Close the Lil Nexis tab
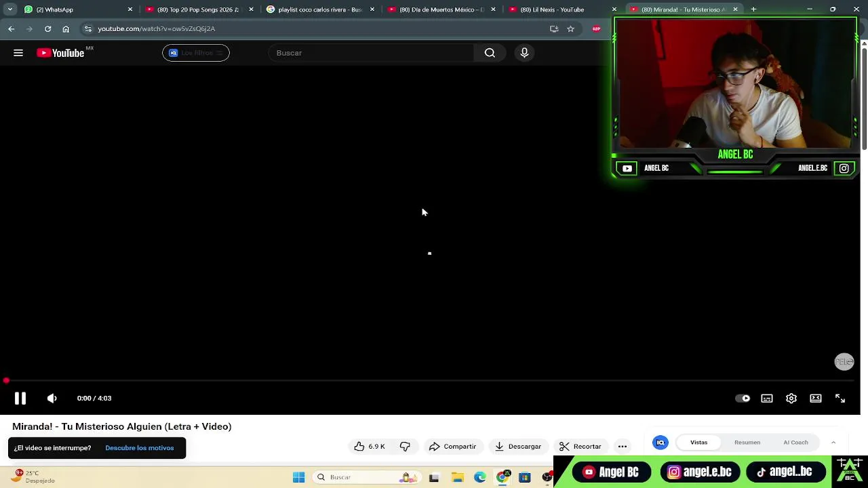868x488 pixels. click(x=614, y=9)
